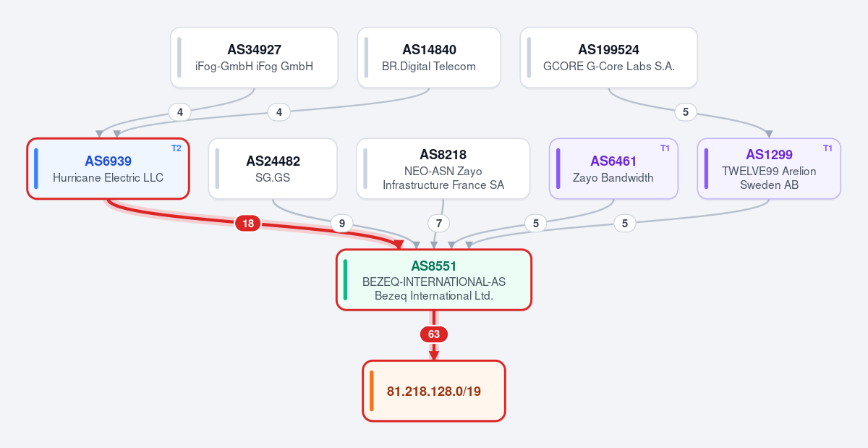Viewport: 868px width, 448px height.
Task: Select the AS1299 Arelion Sweden node
Action: [769, 168]
